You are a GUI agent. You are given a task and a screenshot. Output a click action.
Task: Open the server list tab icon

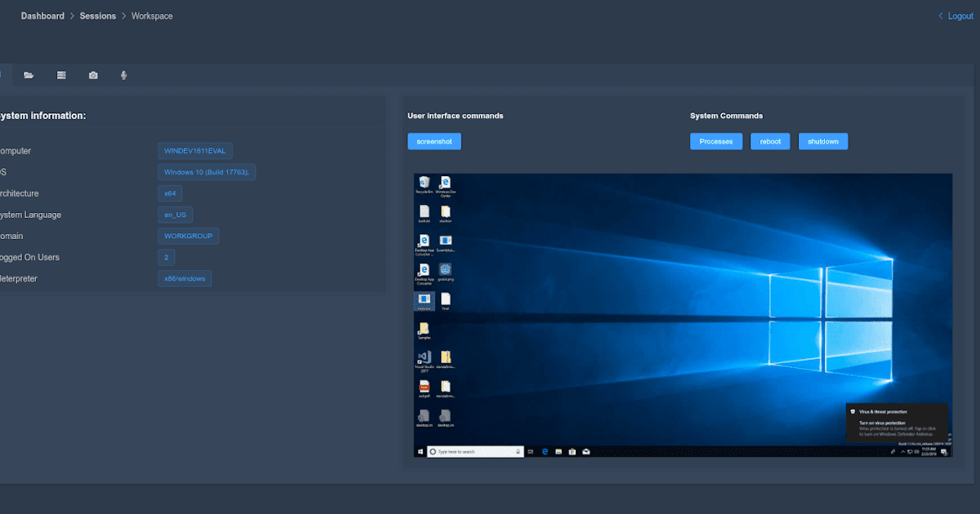click(61, 75)
